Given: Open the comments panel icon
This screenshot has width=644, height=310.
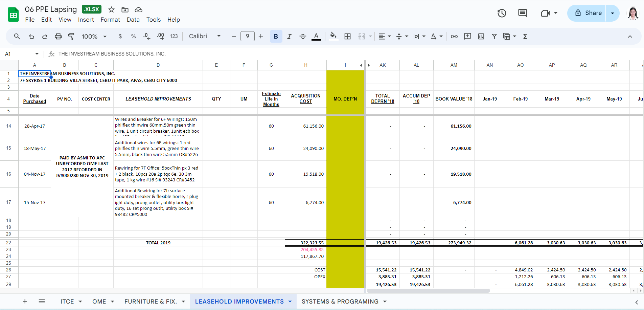Looking at the screenshot, I should click(522, 13).
